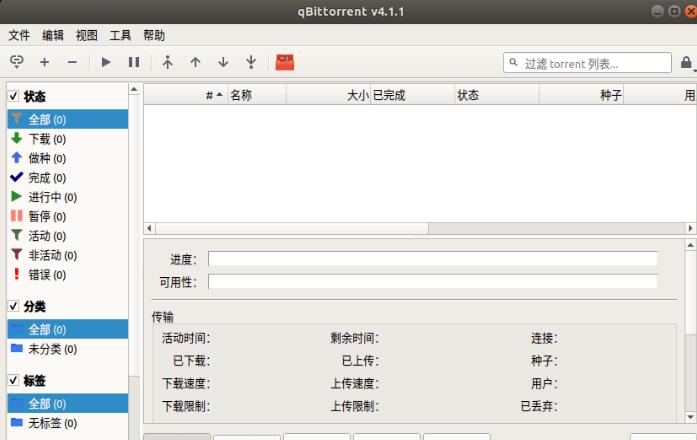697x440 pixels.
Task: Delete torrent with minus icon
Action: (72, 62)
